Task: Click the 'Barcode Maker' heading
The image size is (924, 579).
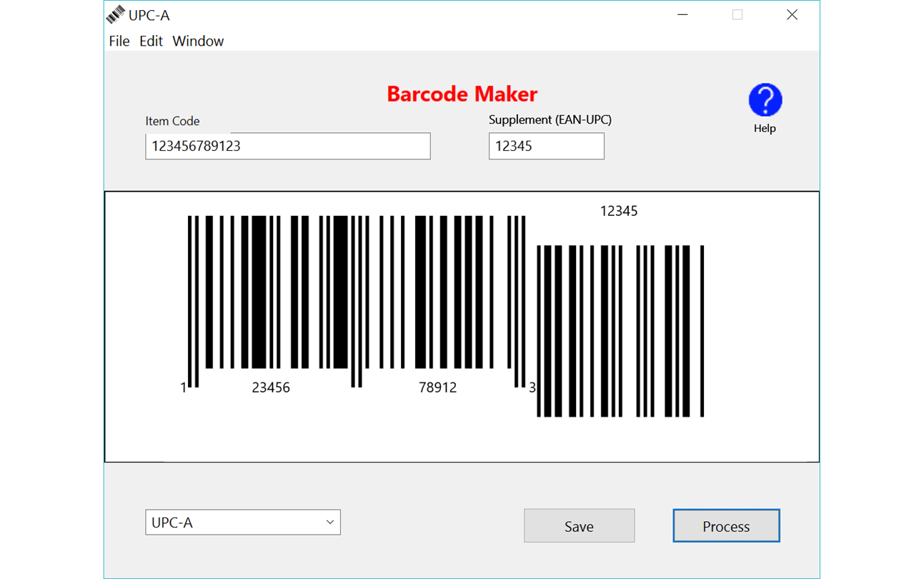Action: point(462,94)
